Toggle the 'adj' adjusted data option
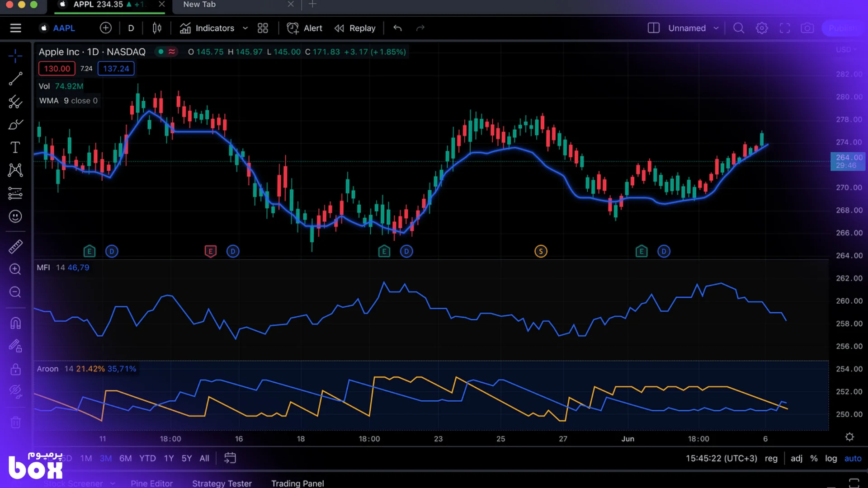 click(x=797, y=458)
